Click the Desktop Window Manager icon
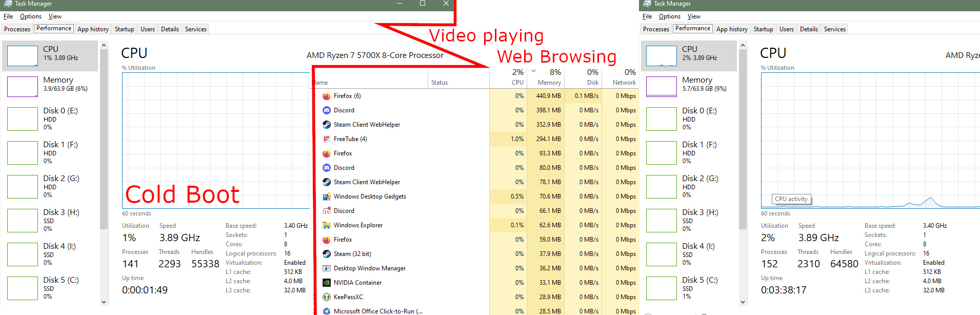The height and width of the screenshot is (315, 980). (x=326, y=268)
